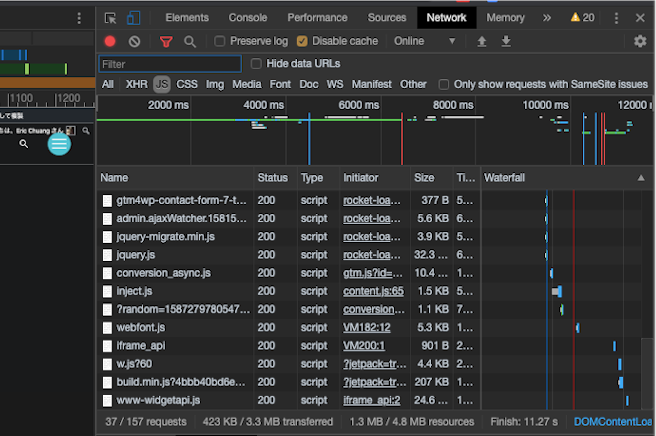Switch to the Elements tab
Screen dimensions: 656x436
(x=187, y=18)
